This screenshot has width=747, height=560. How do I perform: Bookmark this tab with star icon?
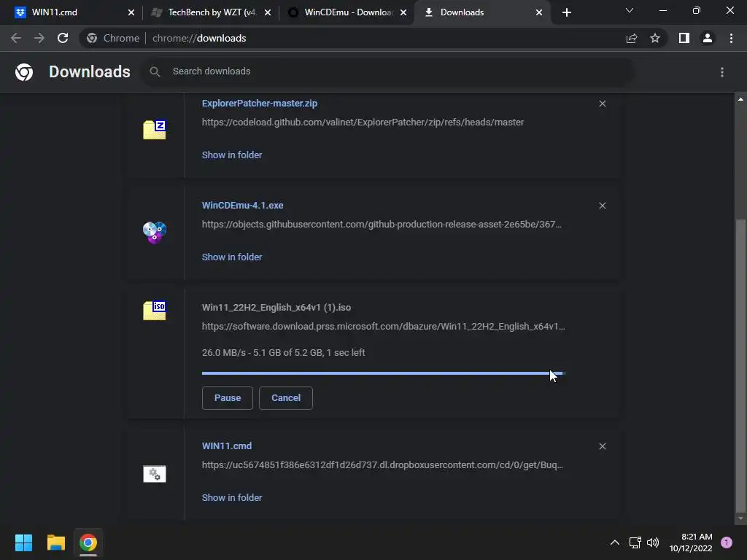click(655, 38)
